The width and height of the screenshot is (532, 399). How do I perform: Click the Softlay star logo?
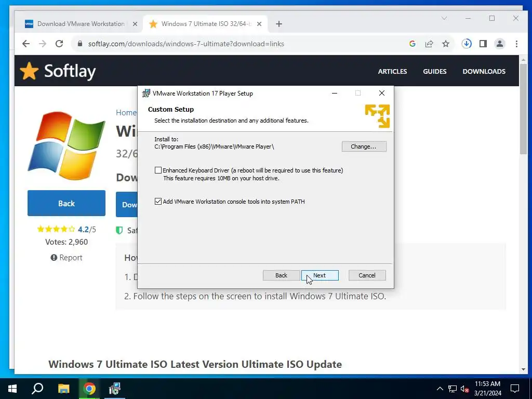[x=29, y=71]
